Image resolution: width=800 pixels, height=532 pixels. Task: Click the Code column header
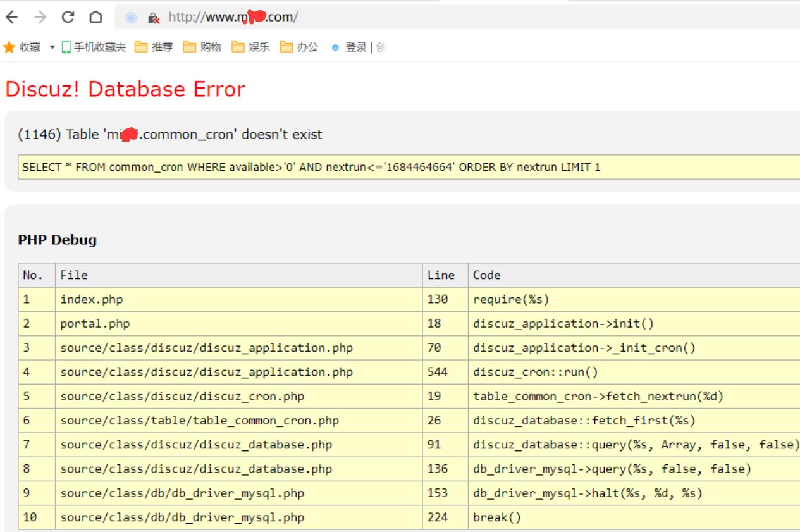tap(634, 275)
